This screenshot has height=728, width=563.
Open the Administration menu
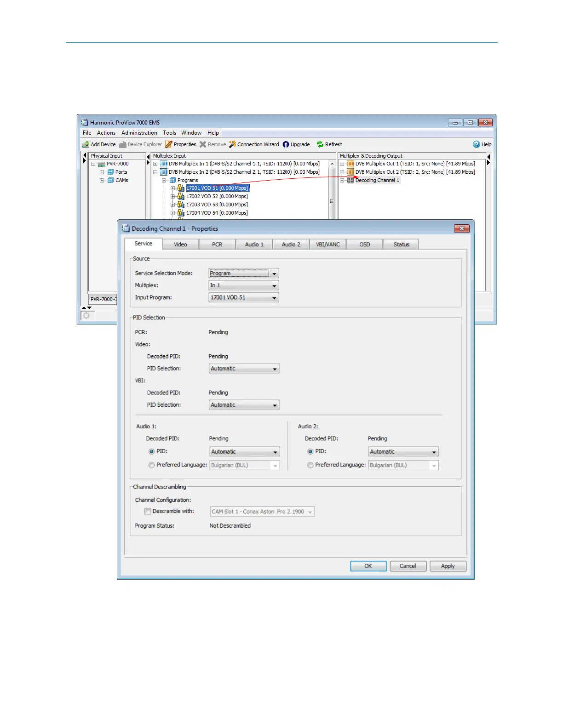coord(139,133)
